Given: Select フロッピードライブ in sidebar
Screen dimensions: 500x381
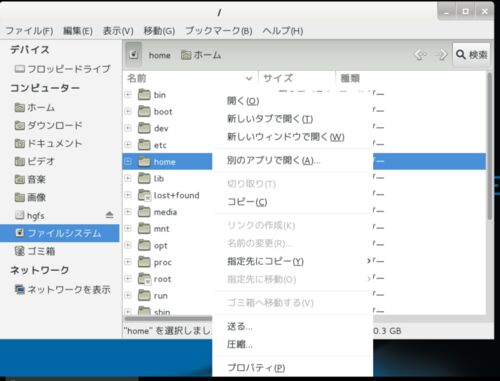Looking at the screenshot, I should [62, 69].
